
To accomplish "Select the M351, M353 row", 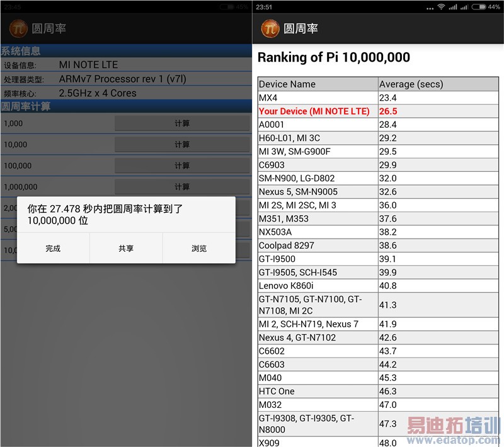I will tap(378, 218).
